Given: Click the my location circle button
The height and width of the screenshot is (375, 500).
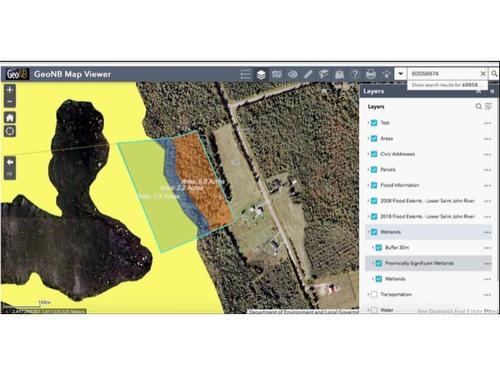Looking at the screenshot, I should pos(10,131).
